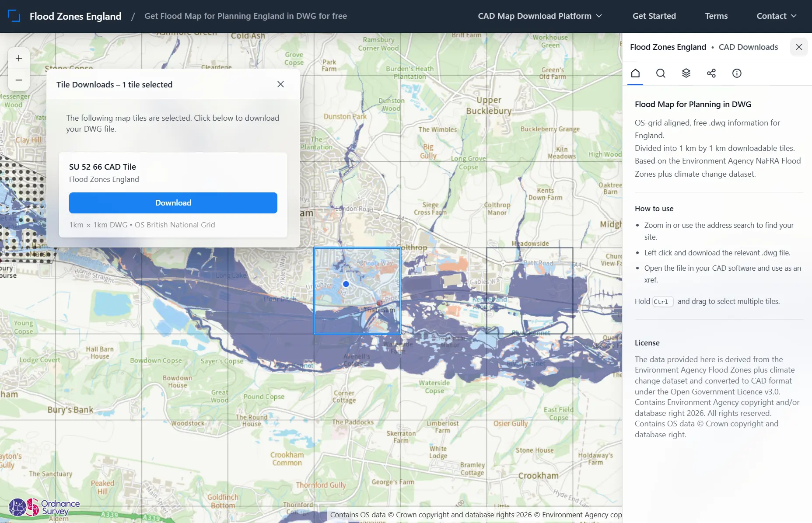Viewport: 812px width, 523px height.
Task: Open the Layers tab in side panel
Action: point(686,73)
